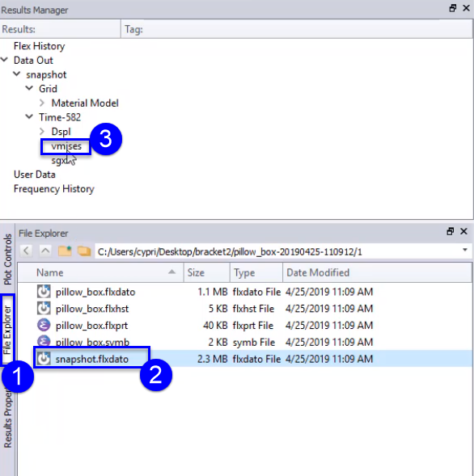
Task: Click the pillow_box.flxdato file icon
Action: click(44, 292)
